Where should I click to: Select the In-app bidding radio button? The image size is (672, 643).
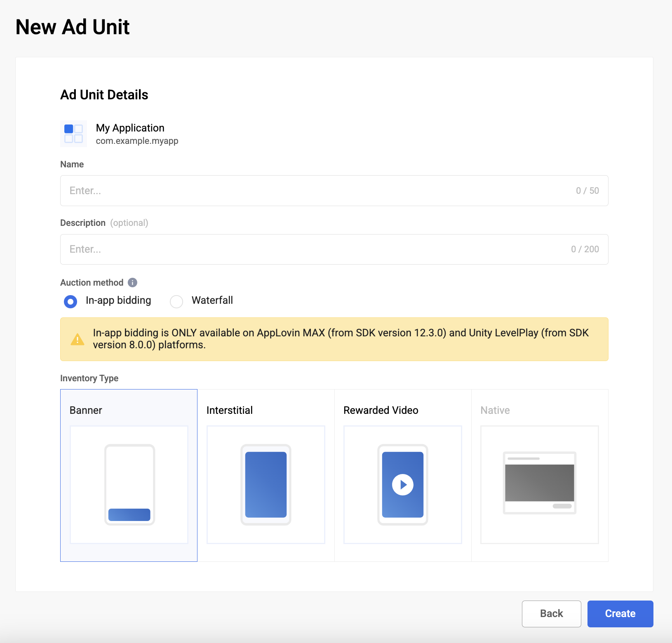[x=70, y=301]
